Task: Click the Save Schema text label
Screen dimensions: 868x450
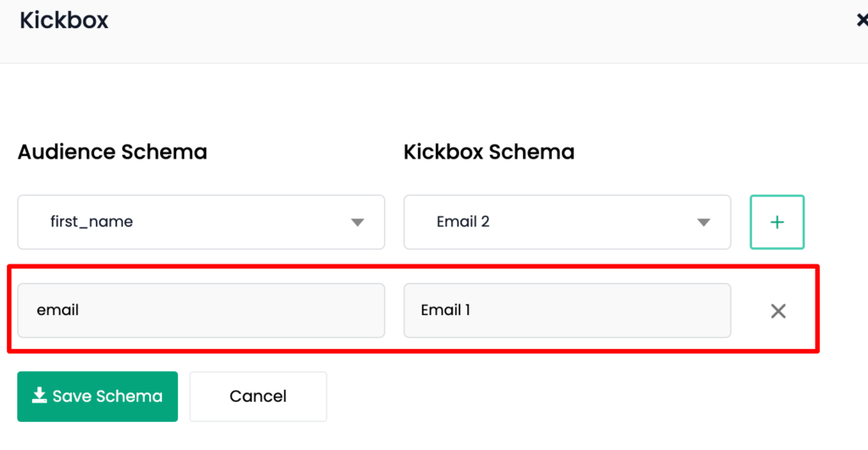Action: pyautogui.click(x=108, y=397)
